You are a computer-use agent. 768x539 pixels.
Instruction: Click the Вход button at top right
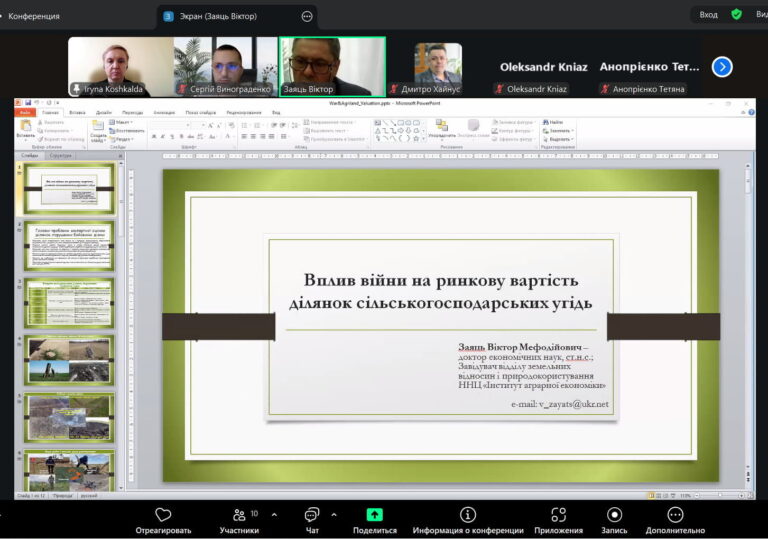pyautogui.click(x=708, y=15)
